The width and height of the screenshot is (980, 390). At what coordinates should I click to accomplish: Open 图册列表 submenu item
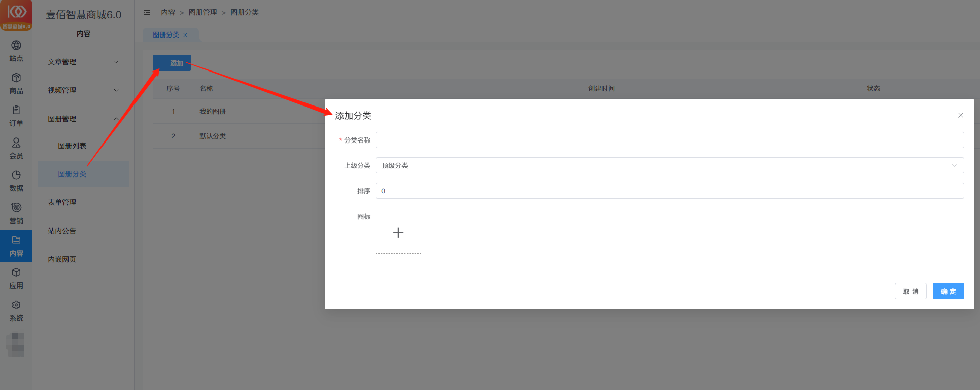click(x=83, y=146)
